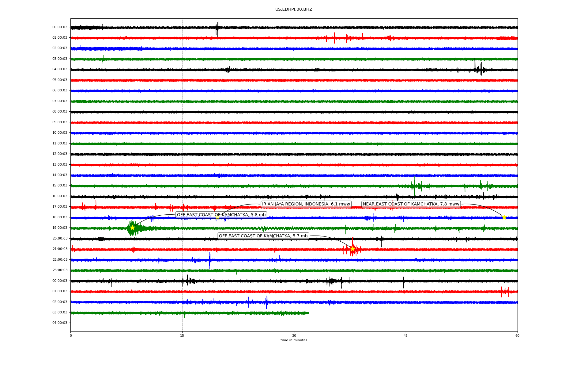Click the 45 minute tick label

click(406, 336)
